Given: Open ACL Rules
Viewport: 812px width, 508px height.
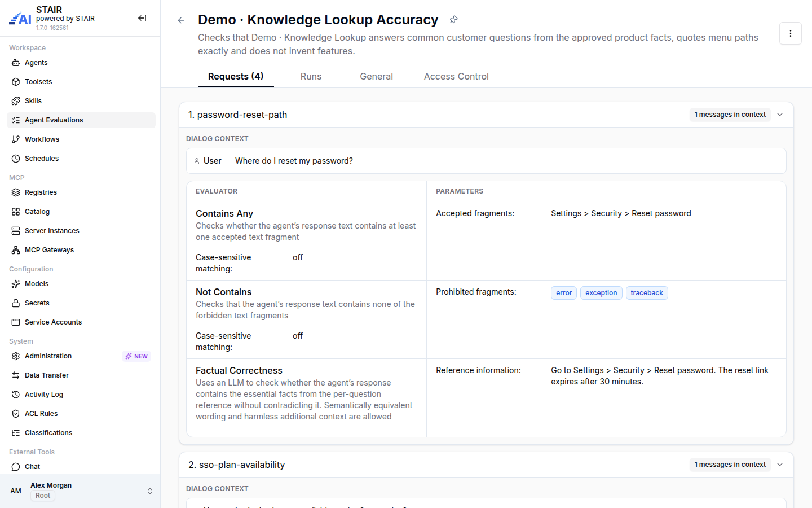Looking at the screenshot, I should pos(81,414).
